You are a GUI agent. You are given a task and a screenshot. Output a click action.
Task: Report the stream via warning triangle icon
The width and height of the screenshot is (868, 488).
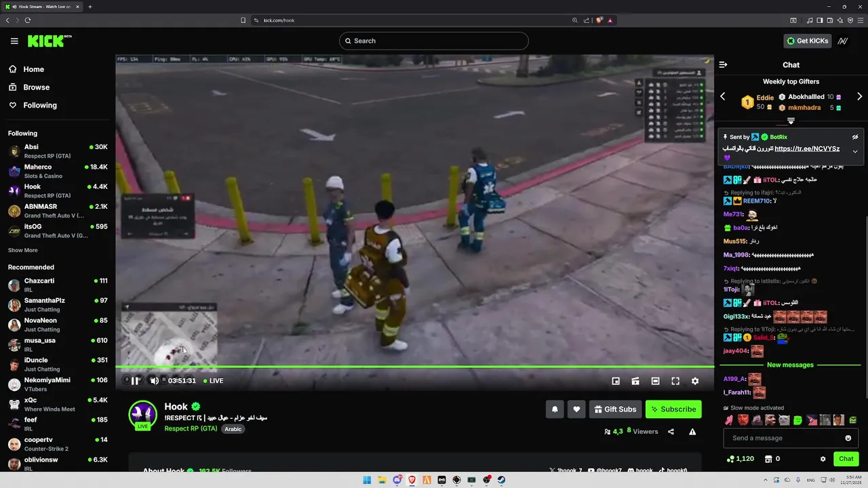(692, 432)
